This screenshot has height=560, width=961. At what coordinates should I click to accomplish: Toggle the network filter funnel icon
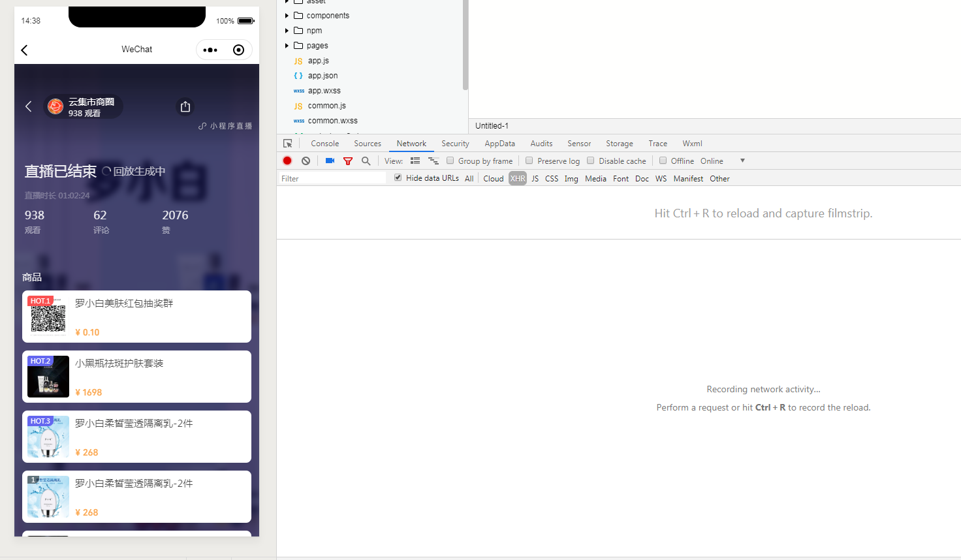point(348,161)
